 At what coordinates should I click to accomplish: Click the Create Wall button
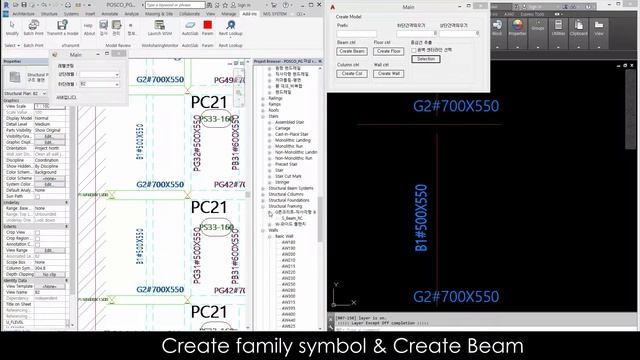pos(389,74)
